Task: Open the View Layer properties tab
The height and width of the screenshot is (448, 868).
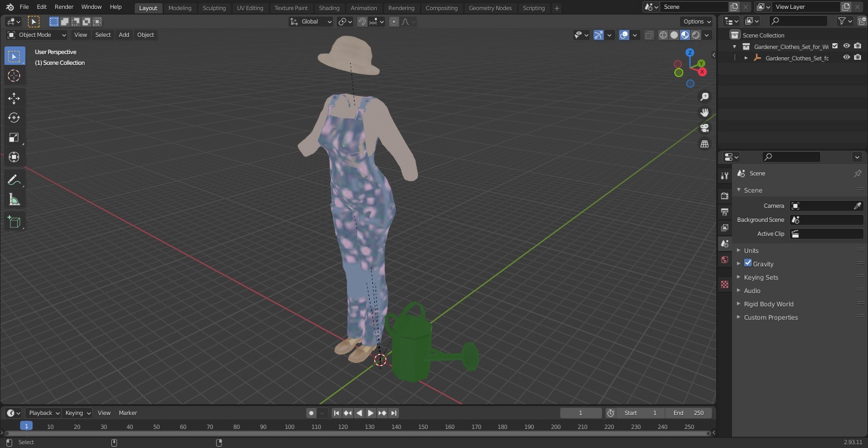Action: point(724,227)
